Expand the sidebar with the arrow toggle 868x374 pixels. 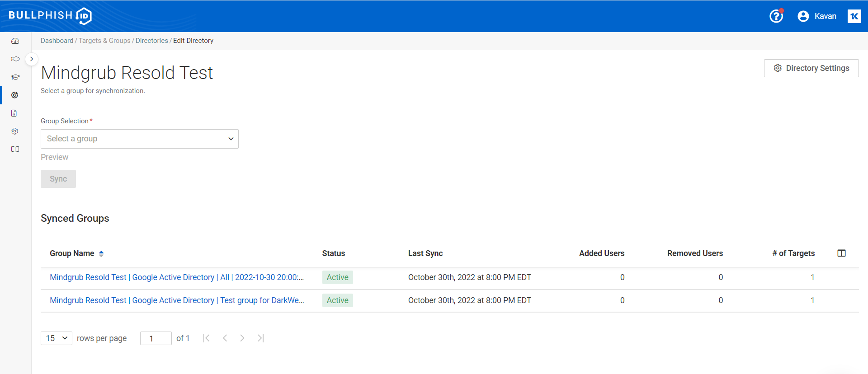click(32, 59)
